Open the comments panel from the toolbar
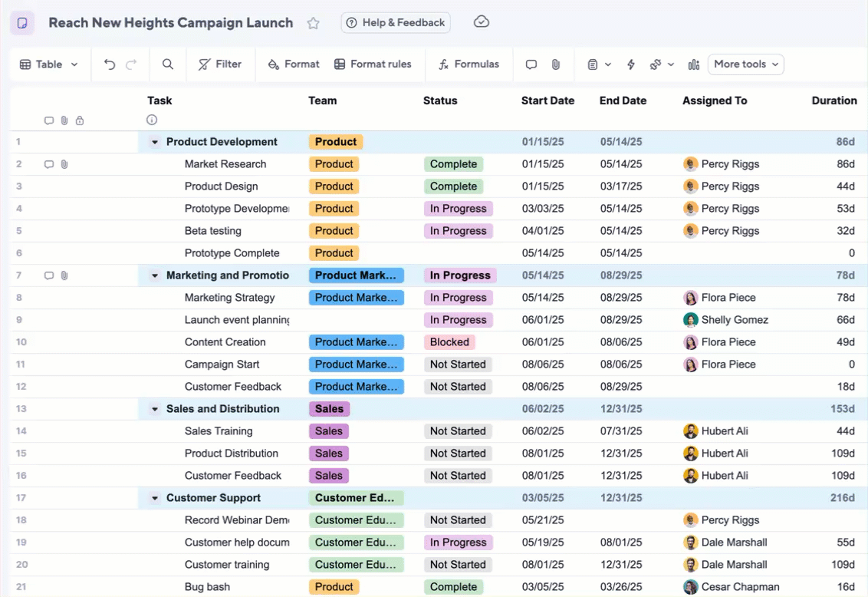The width and height of the screenshot is (868, 597). 531,64
